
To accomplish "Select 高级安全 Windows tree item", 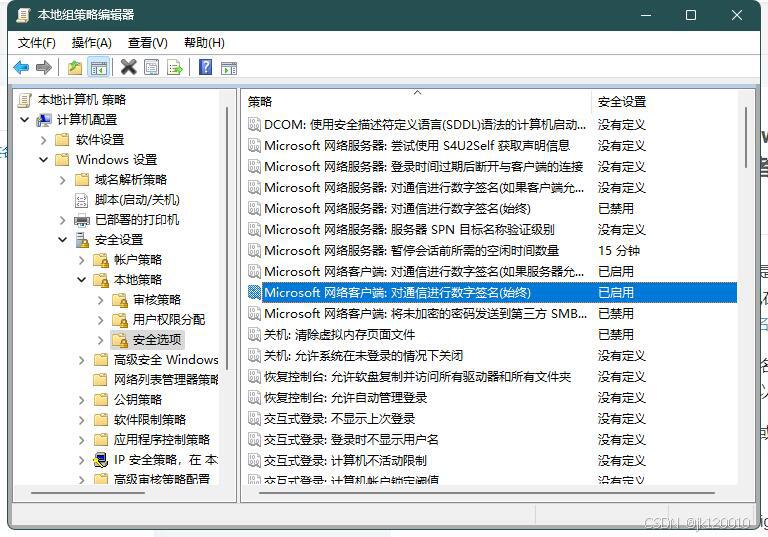I will pos(166,360).
